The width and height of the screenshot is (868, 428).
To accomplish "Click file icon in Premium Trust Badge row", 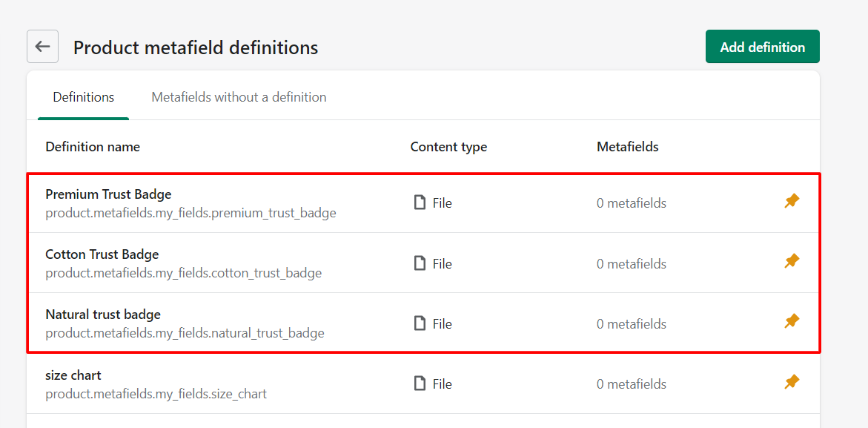I will [420, 203].
